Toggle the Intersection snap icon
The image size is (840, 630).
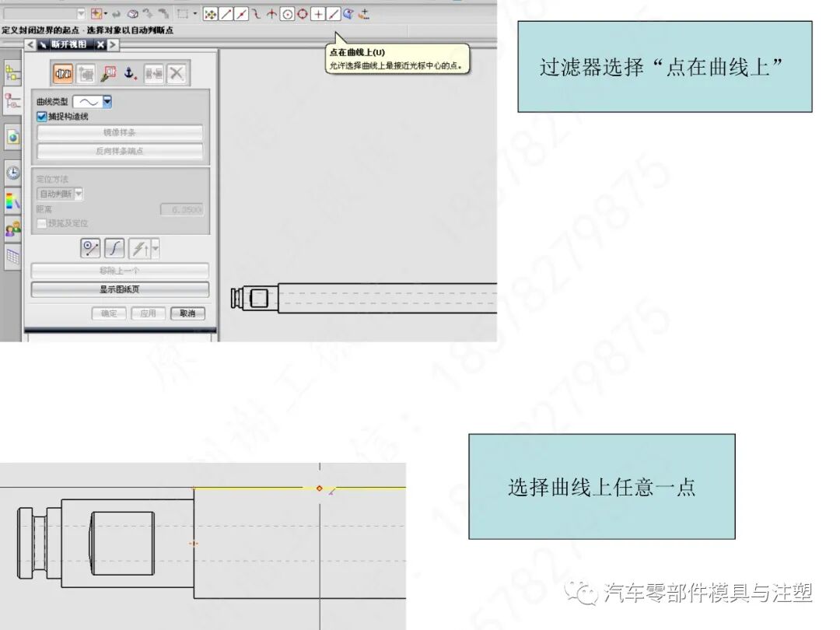(271, 15)
